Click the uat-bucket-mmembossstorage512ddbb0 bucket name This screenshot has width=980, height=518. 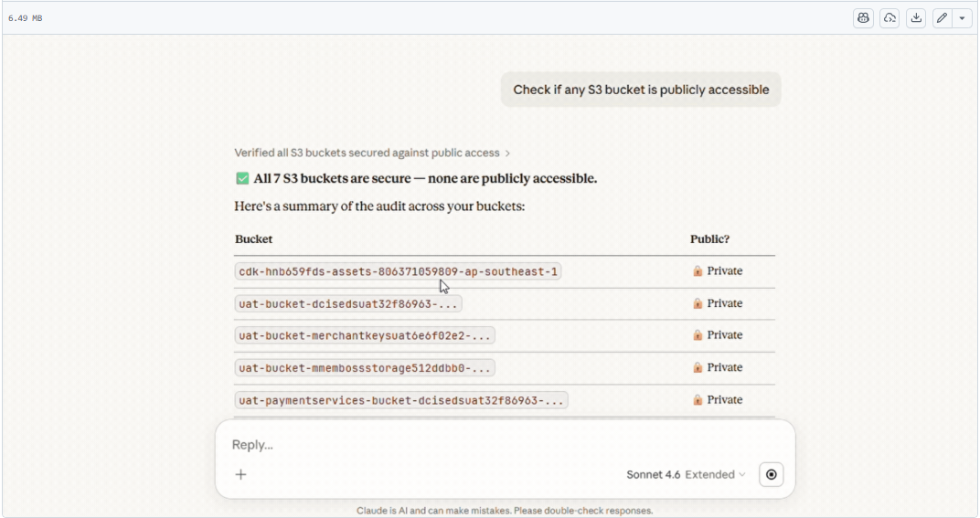[x=365, y=368]
